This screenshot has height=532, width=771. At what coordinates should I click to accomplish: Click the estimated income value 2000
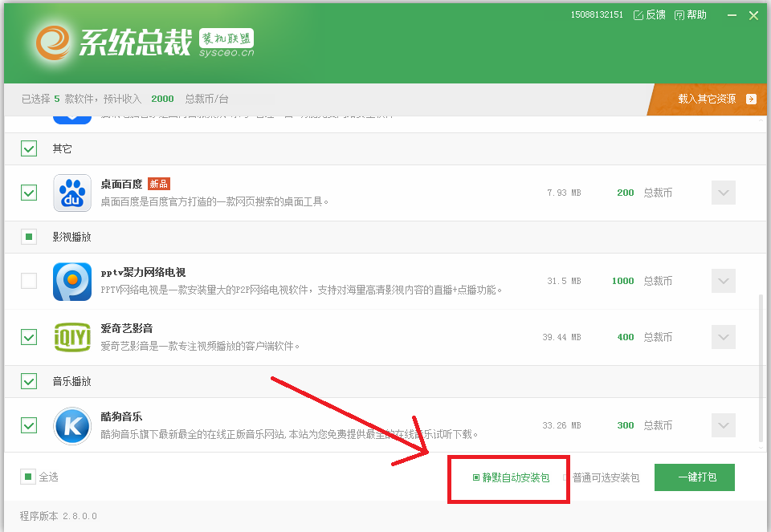162,99
